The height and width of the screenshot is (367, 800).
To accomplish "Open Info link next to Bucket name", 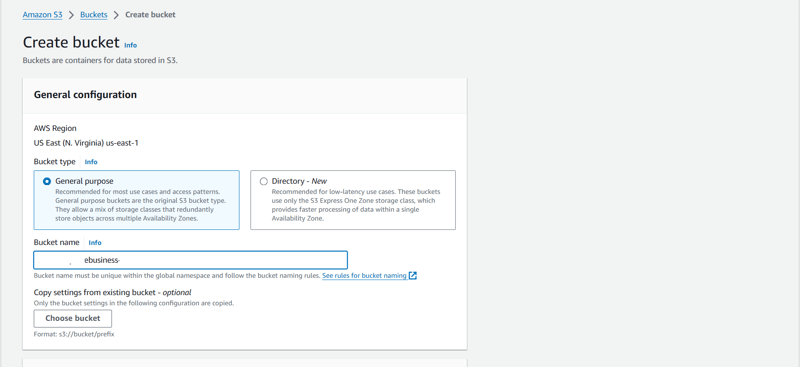I will click(95, 243).
